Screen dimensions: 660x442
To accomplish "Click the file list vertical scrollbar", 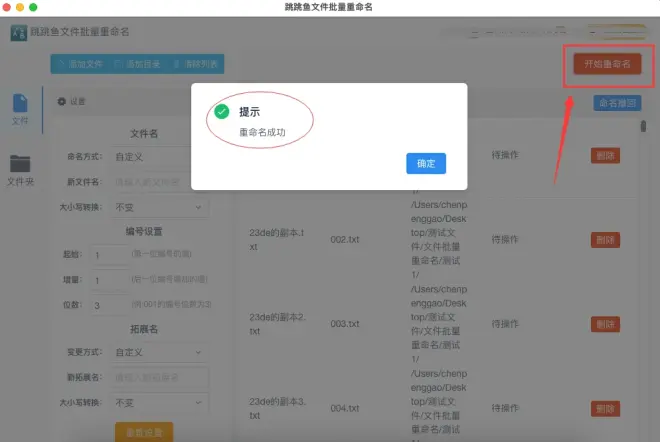I will point(643,126).
